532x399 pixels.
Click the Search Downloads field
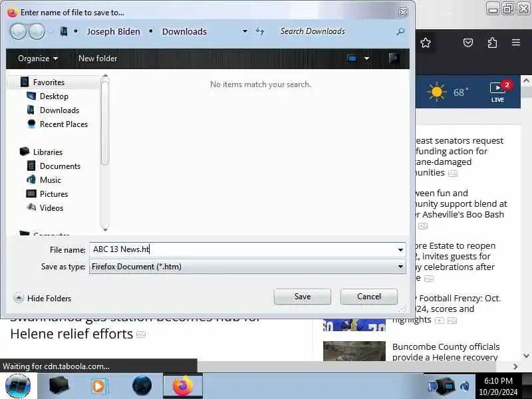pyautogui.click(x=336, y=31)
